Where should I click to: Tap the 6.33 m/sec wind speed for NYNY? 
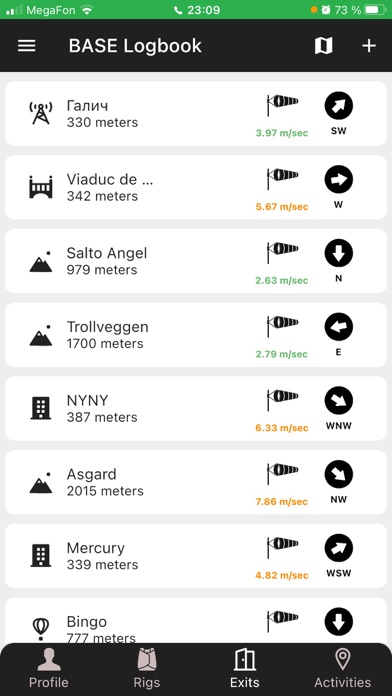pos(281,428)
